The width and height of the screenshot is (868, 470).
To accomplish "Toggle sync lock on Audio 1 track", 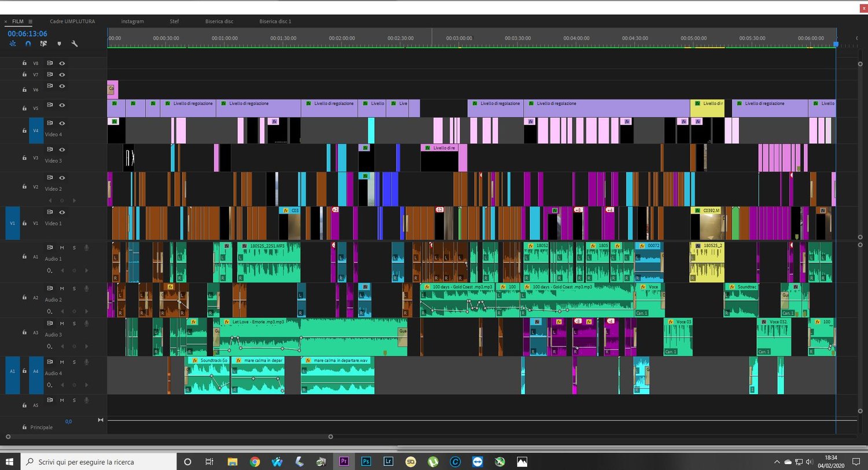I will pos(50,248).
